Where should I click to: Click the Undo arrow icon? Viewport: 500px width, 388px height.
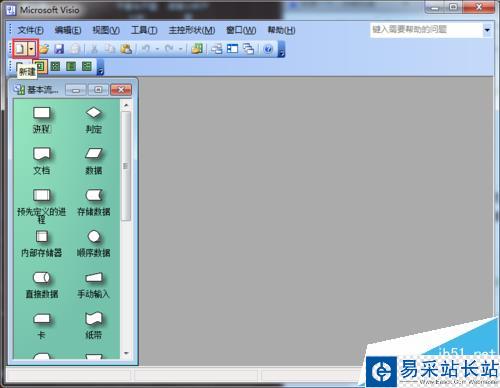(x=146, y=49)
